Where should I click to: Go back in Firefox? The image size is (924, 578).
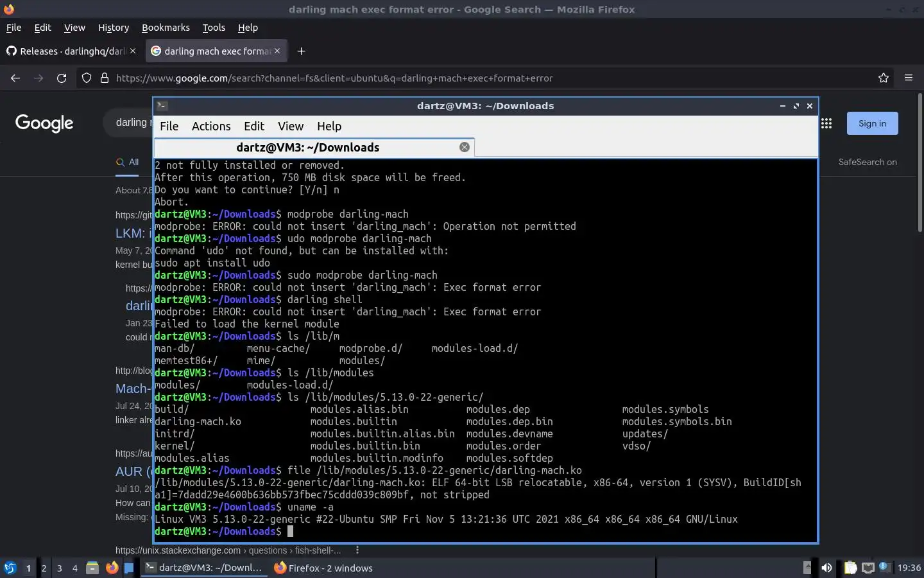[x=15, y=78]
